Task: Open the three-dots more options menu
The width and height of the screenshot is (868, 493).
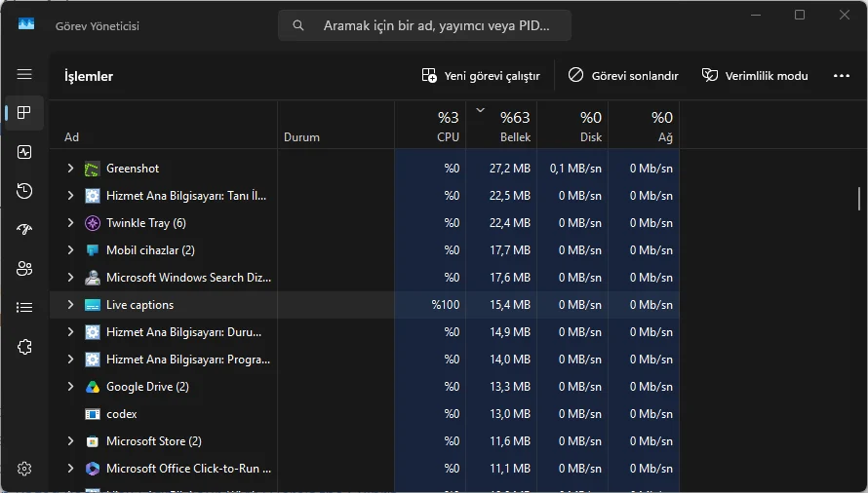Action: [x=842, y=76]
